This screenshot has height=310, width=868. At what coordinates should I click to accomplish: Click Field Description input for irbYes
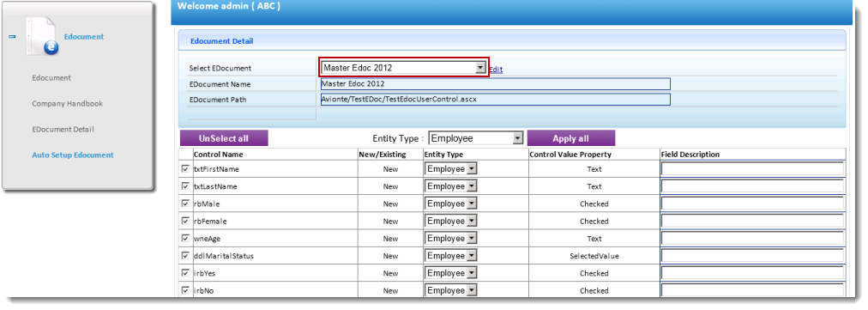pyautogui.click(x=753, y=273)
